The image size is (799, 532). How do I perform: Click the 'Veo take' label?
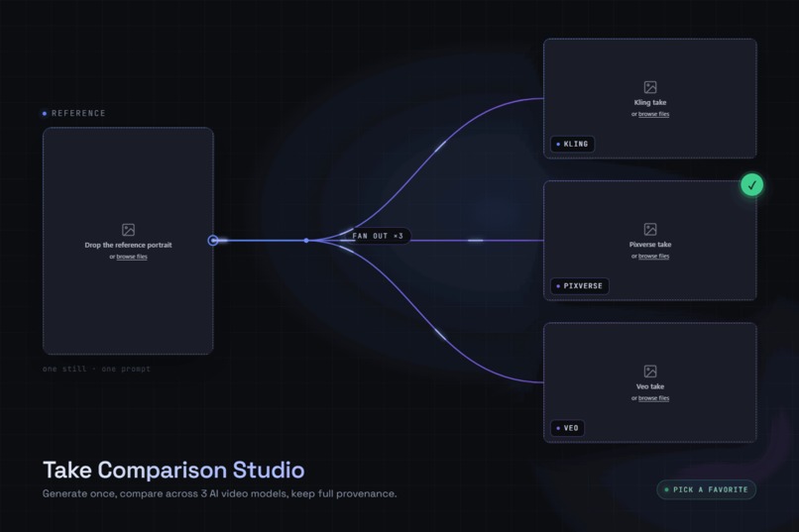click(650, 386)
